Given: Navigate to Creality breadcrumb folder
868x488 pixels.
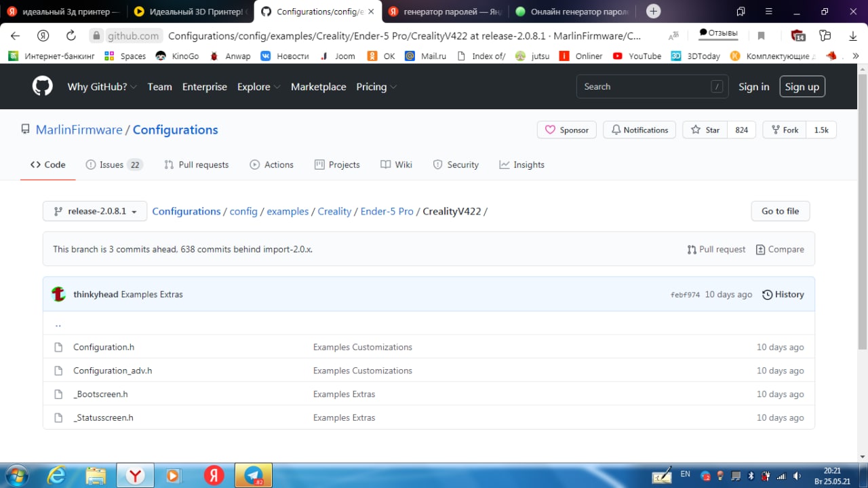Looking at the screenshot, I should (x=334, y=211).
